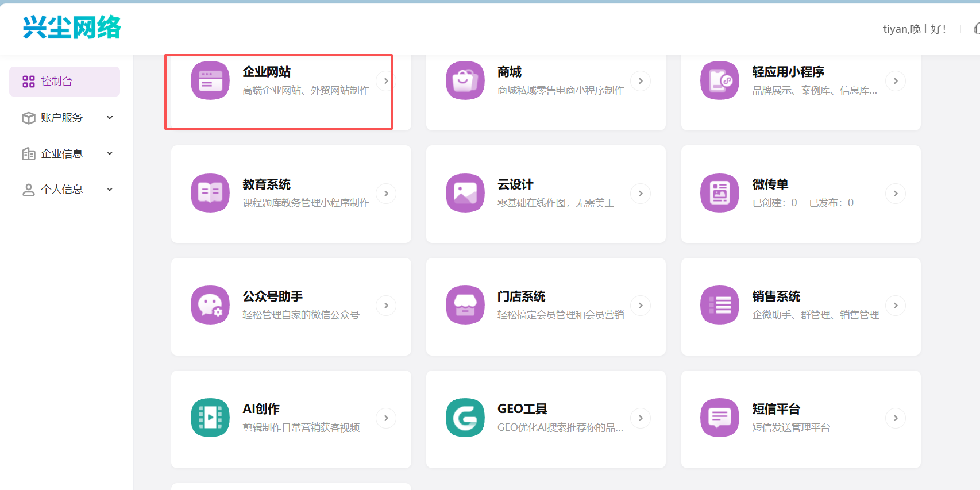
Task: Click the arrow on the 微传单 card
Action: 896,194
